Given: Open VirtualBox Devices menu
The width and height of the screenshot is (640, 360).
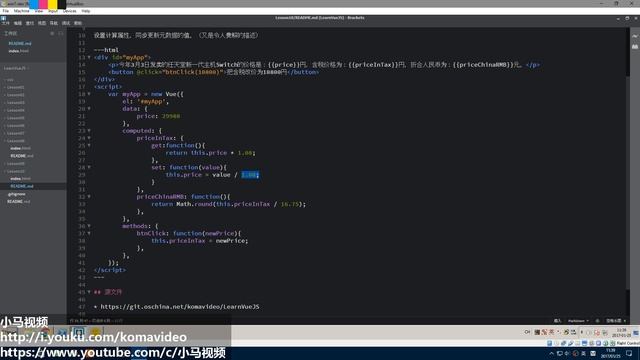Looking at the screenshot, I should 69,11.
